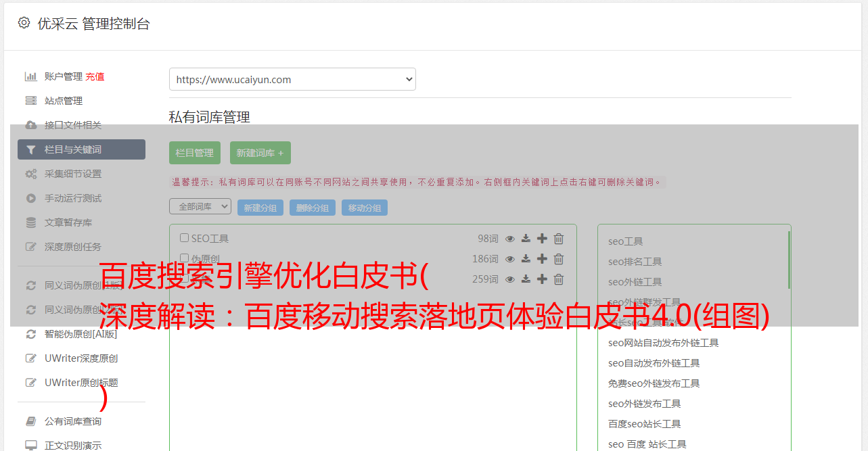Screen dimensions: 868x451
Task: Tick the SEO工具 checkbox
Action: point(184,238)
